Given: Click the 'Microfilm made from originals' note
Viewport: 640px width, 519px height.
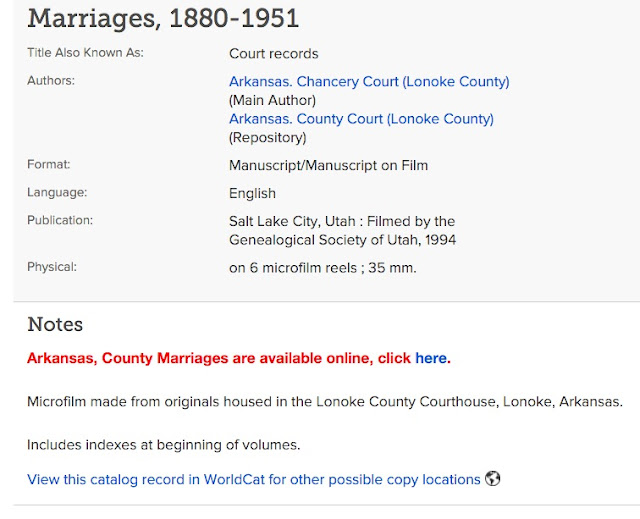Looking at the screenshot, I should pyautogui.click(x=325, y=401).
